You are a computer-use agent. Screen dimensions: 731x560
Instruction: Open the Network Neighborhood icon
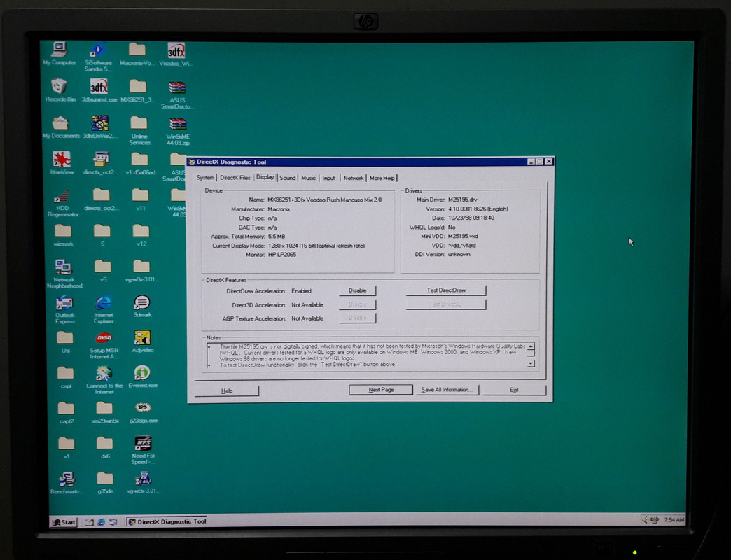point(64,274)
